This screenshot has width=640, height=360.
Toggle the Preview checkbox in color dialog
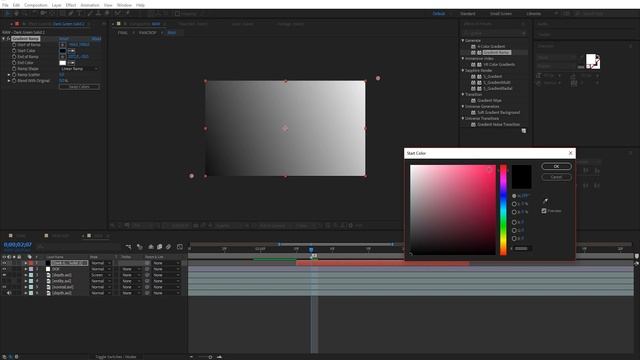[544, 211]
